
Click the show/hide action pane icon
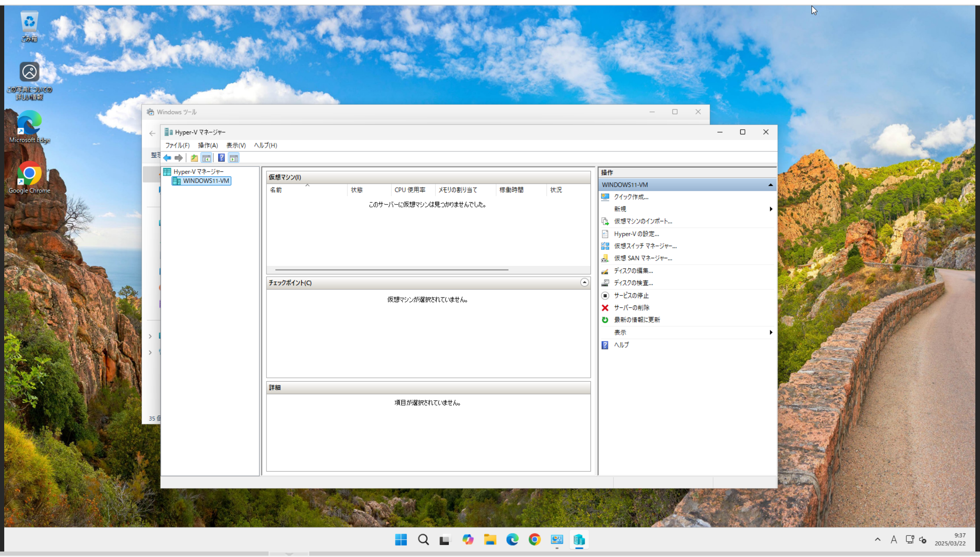[234, 158]
